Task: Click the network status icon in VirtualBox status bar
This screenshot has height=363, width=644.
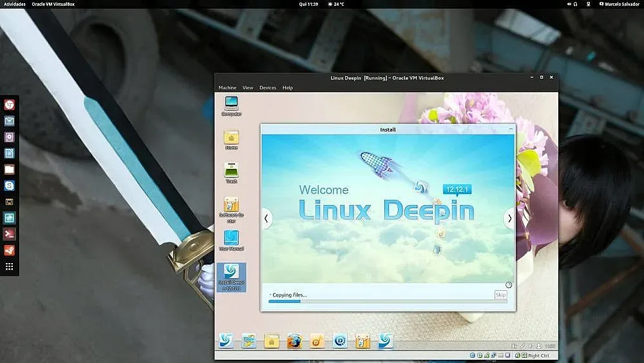Action: (x=487, y=355)
